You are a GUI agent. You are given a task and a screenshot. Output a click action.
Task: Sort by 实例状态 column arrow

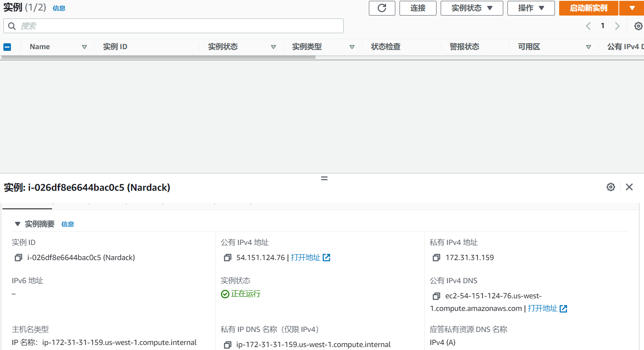point(273,47)
